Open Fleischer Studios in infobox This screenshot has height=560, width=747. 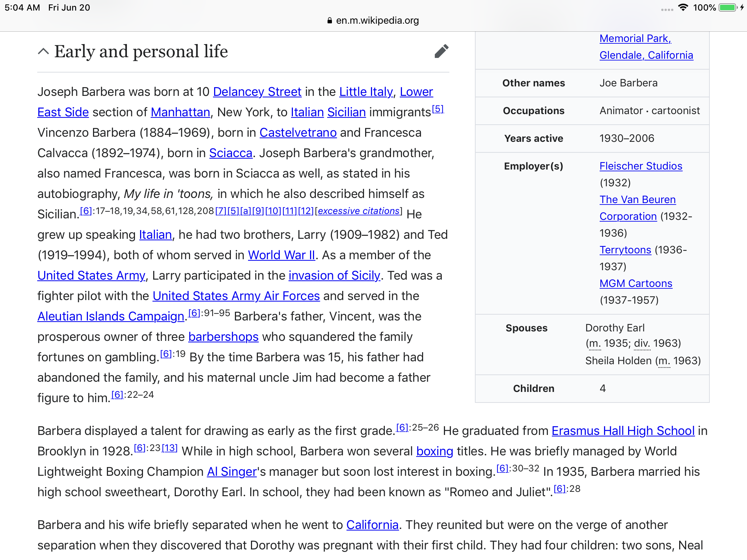coord(641,166)
